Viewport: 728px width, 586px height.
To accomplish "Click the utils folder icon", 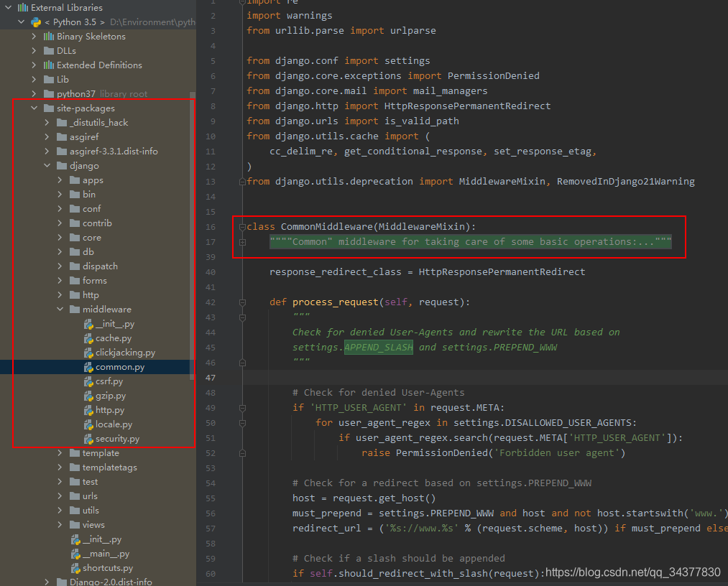I will coord(75,511).
